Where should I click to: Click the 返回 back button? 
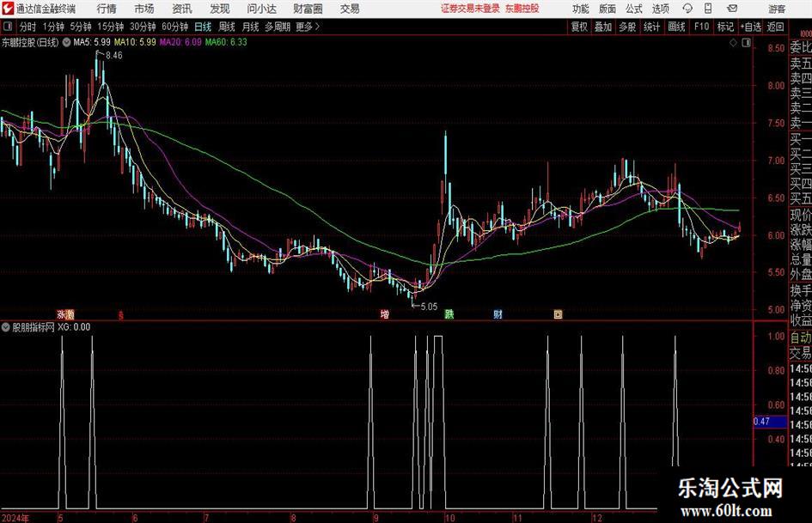[776, 27]
